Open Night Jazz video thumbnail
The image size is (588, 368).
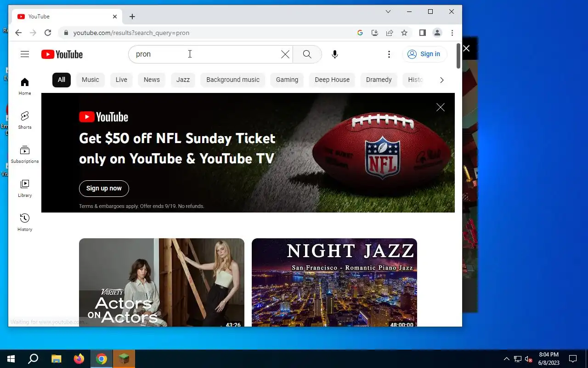click(x=334, y=282)
